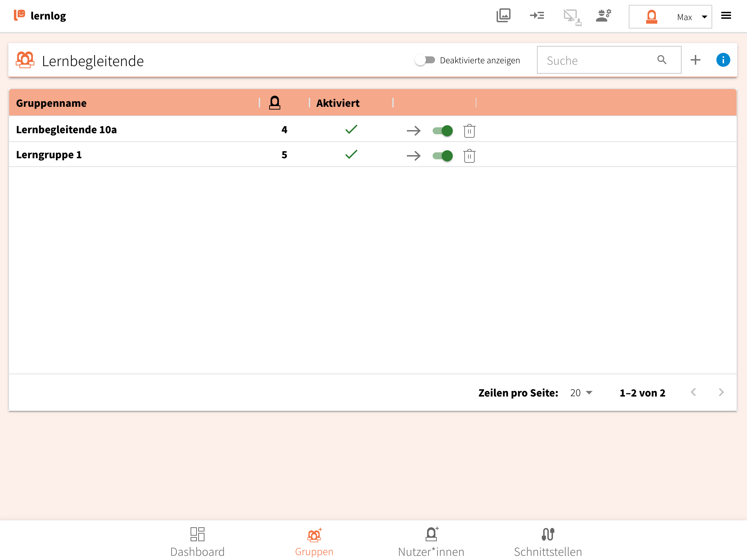Image resolution: width=747 pixels, height=560 pixels.
Task: Open the Schnittstellen tab
Action: click(548, 542)
